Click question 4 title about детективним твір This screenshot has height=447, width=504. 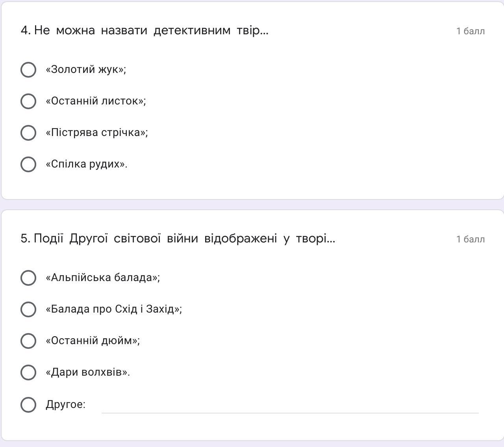click(145, 30)
